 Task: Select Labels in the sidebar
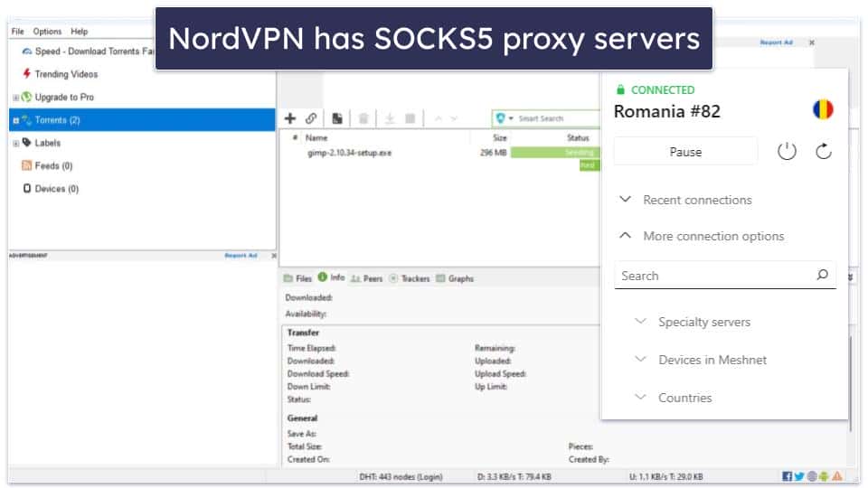tap(42, 143)
